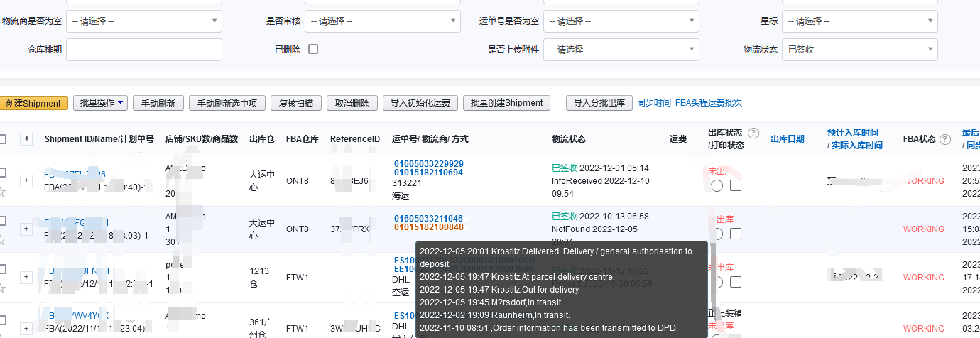This screenshot has height=338, width=980.
Task: Expand the first shipment row 313221
Action: click(26, 180)
